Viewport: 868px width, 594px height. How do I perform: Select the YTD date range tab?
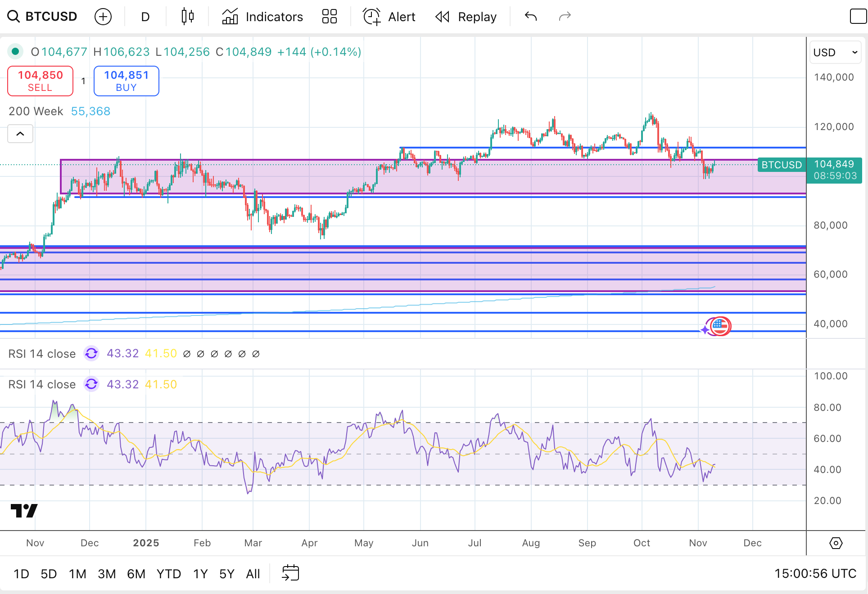[169, 574]
